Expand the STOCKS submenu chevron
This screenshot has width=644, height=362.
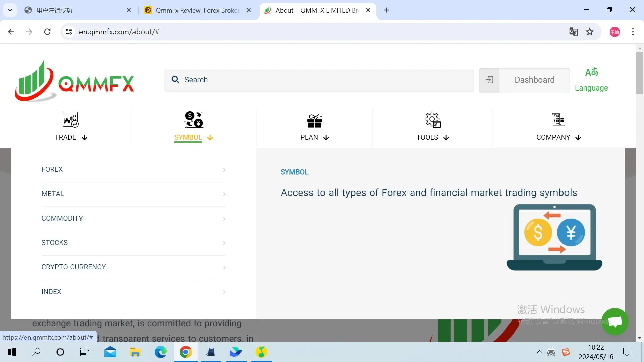(224, 243)
